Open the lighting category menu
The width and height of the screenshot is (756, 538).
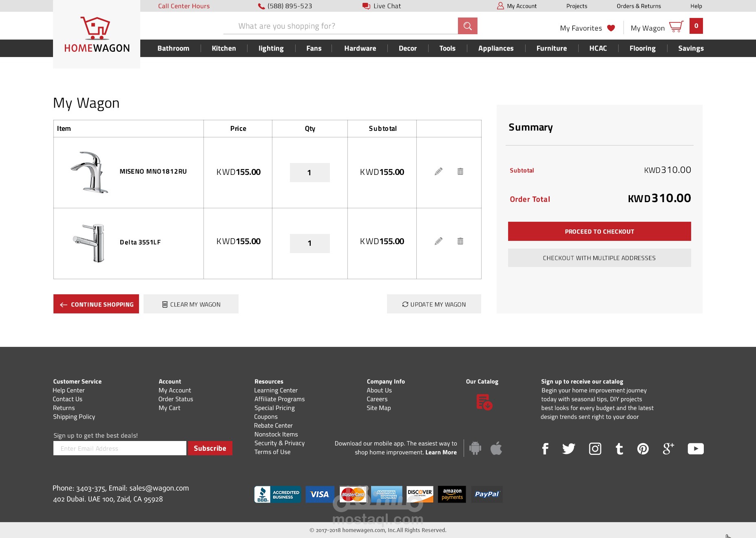coord(271,49)
